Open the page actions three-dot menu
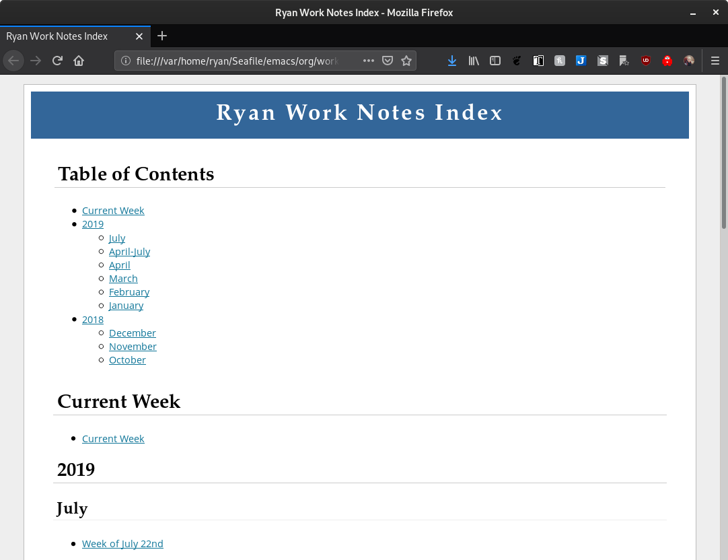This screenshot has width=728, height=560. point(369,61)
